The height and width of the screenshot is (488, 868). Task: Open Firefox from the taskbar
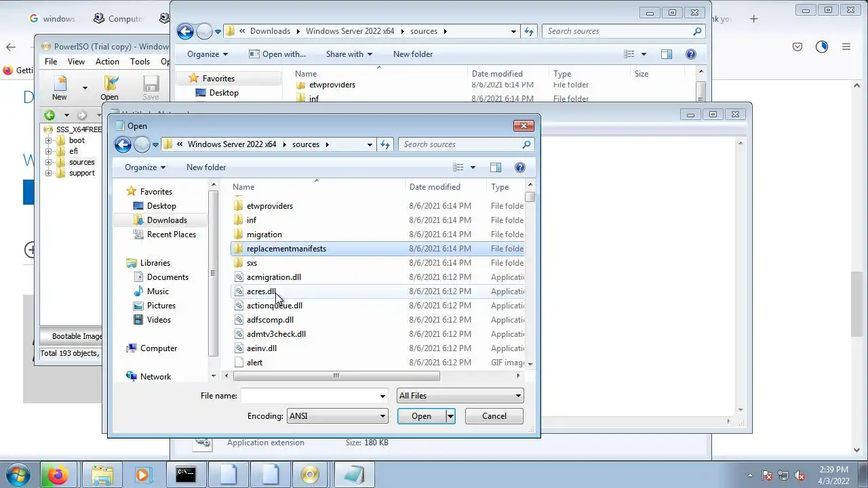[x=58, y=475]
